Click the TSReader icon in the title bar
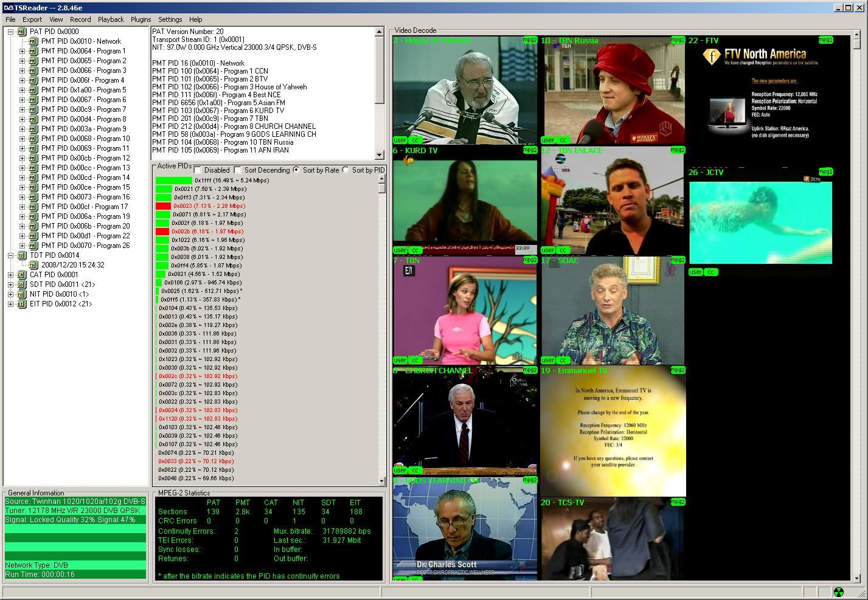Image resolution: width=868 pixels, height=600 pixels. pos(9,7)
